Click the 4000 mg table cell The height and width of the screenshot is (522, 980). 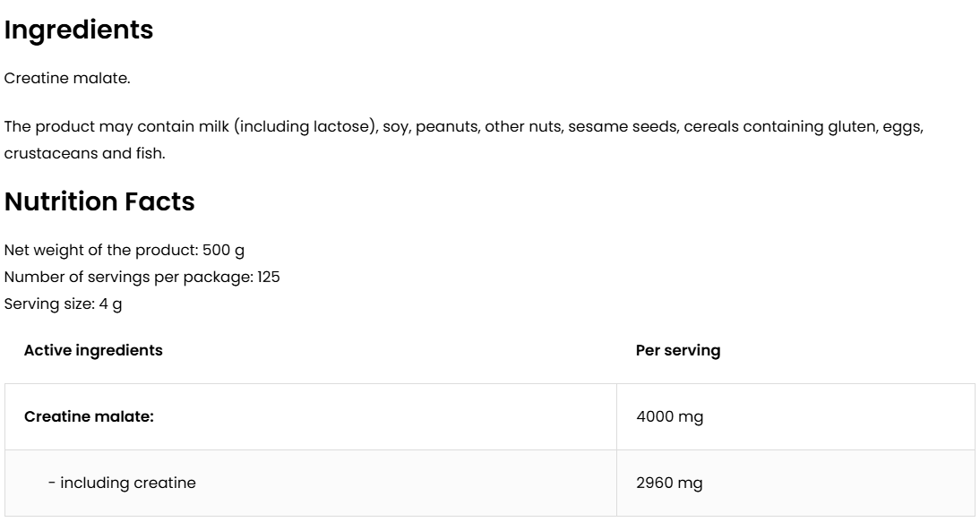pyautogui.click(x=669, y=416)
